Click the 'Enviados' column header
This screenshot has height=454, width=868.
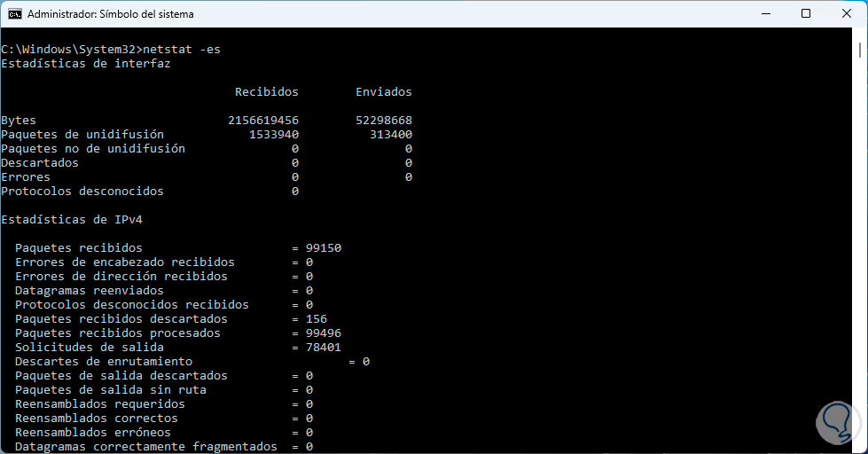coord(384,92)
